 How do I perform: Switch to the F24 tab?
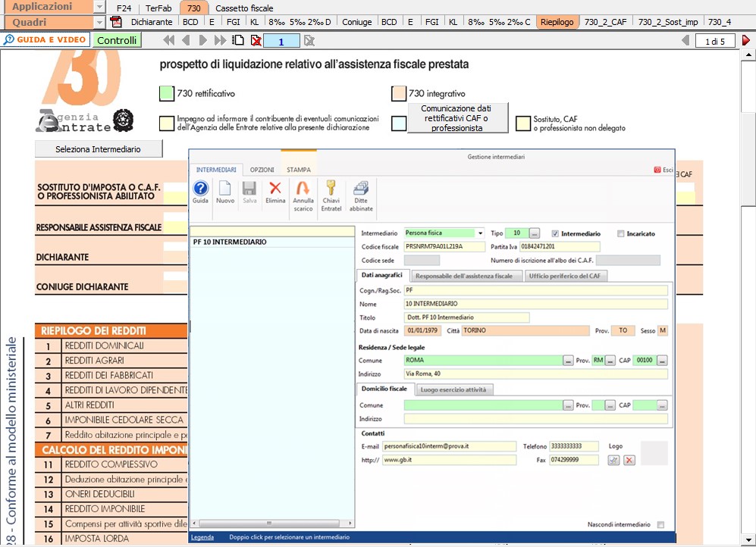(x=124, y=8)
